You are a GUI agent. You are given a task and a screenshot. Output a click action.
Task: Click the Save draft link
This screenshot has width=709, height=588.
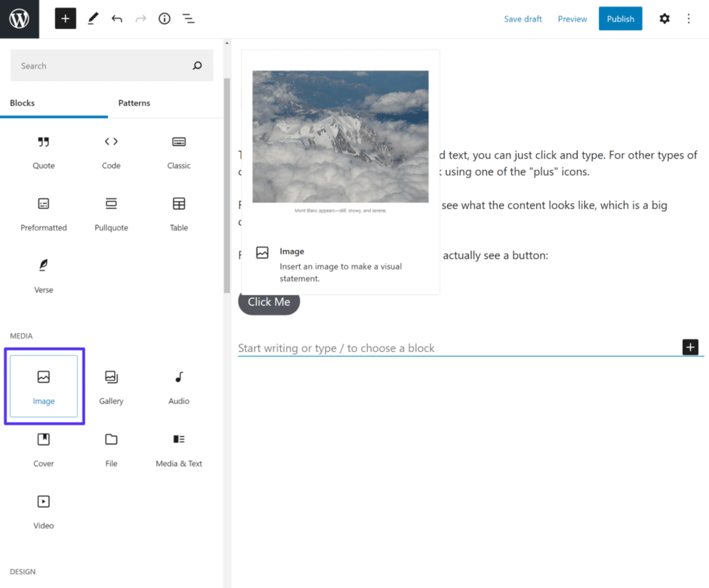pyautogui.click(x=523, y=19)
